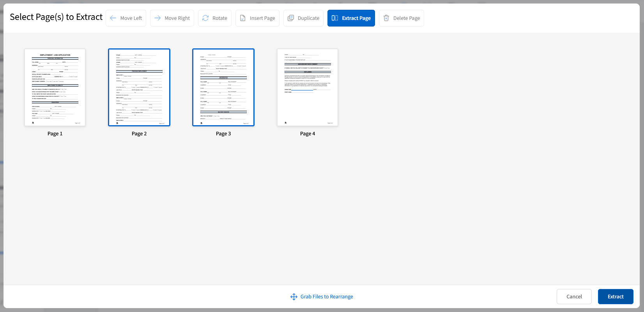644x312 pixels.
Task: Click the Move Left arrow icon
Action: click(113, 18)
